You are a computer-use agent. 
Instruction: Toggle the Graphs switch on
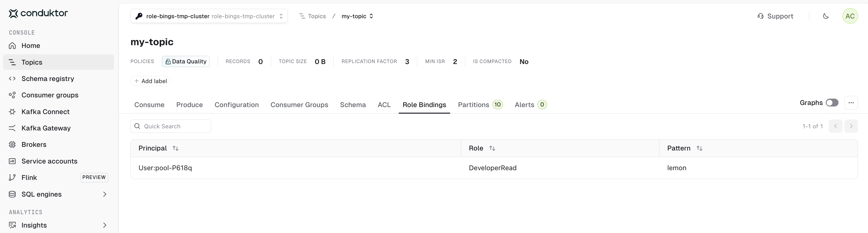click(x=832, y=103)
